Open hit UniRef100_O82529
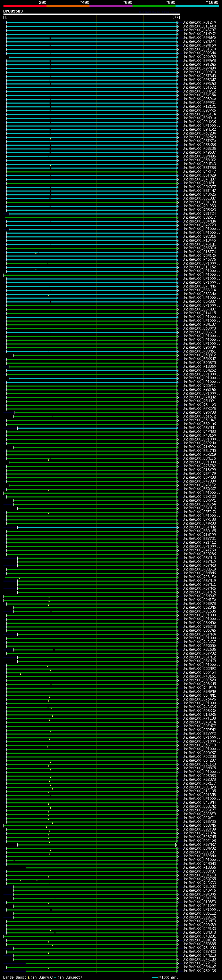222x980 pixels. pos(199,137)
